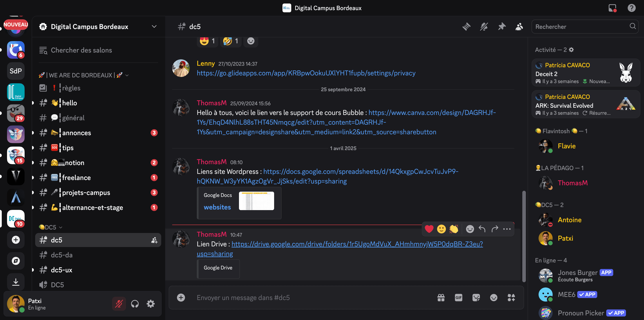Open the help question mark icon
The image size is (644, 320).
631,8
